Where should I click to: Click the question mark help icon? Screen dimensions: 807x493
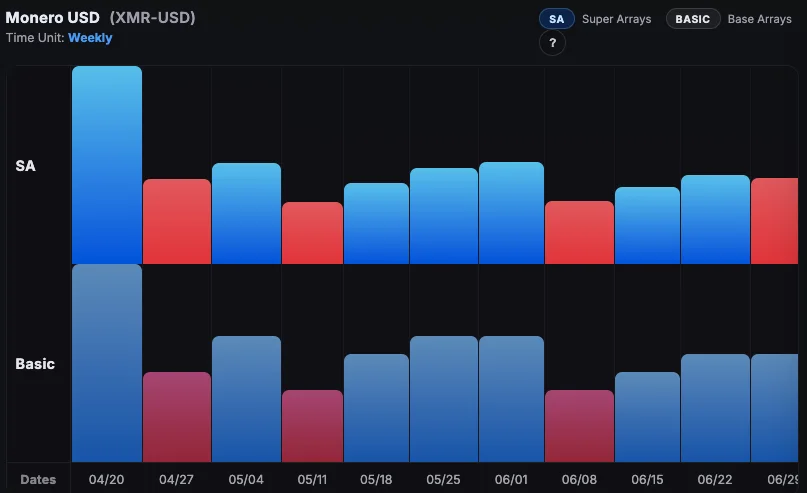point(553,44)
